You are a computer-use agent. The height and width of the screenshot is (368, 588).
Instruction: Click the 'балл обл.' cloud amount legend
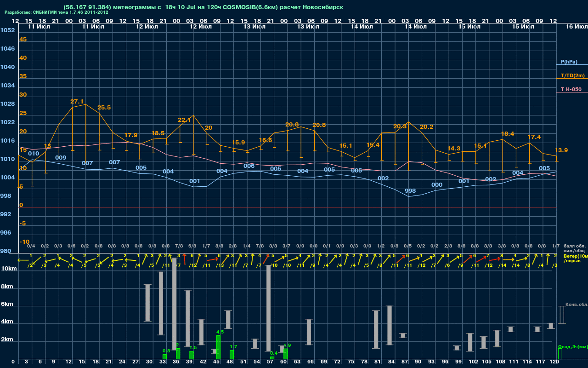point(574,246)
